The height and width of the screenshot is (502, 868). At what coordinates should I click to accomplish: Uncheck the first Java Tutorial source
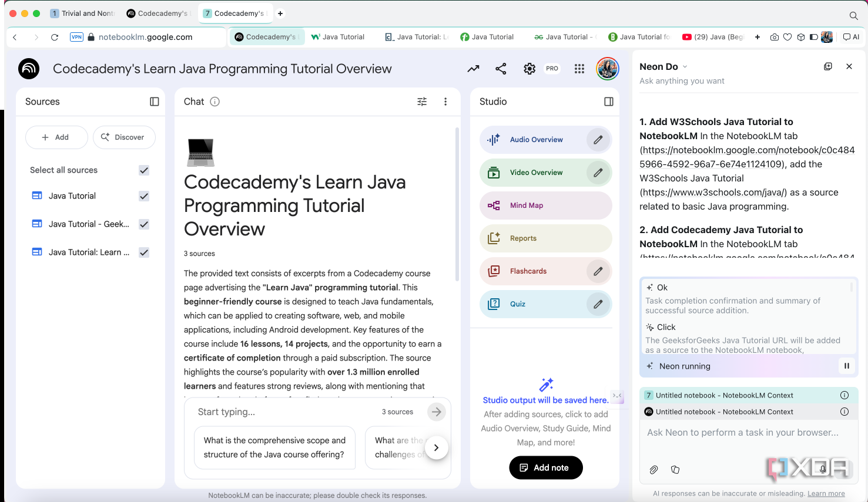[144, 196]
